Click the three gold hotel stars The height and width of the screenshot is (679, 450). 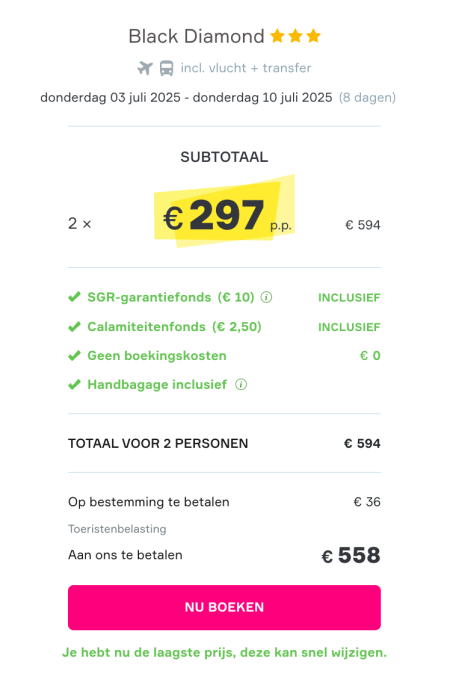(295, 36)
